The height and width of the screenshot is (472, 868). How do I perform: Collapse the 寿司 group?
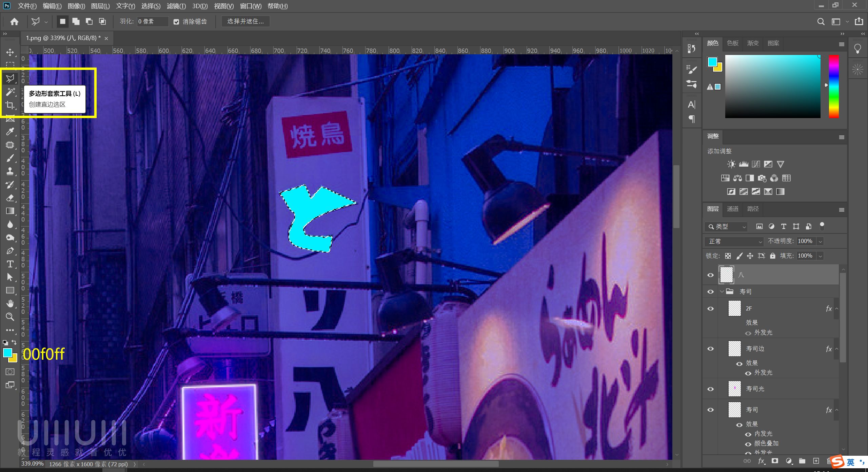coord(722,292)
